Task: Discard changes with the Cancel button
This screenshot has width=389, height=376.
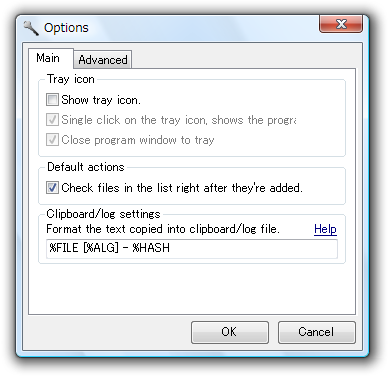Action: tap(317, 332)
